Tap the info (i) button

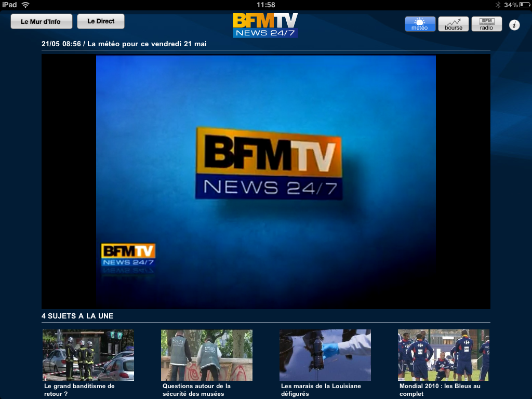(x=514, y=25)
